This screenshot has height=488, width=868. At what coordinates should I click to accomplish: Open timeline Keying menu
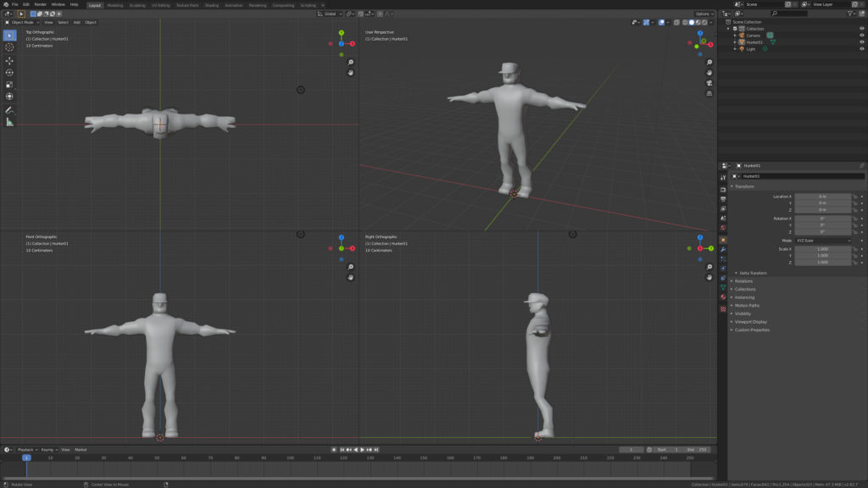tap(48, 450)
